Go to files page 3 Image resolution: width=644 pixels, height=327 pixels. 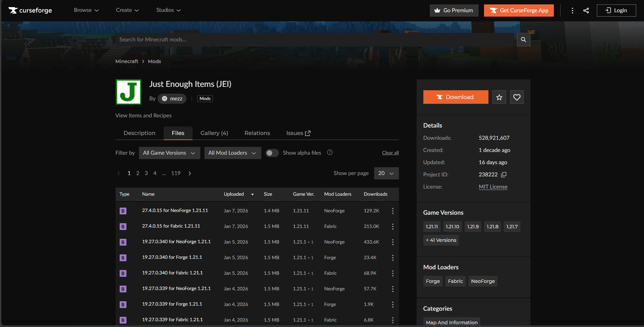(x=146, y=173)
